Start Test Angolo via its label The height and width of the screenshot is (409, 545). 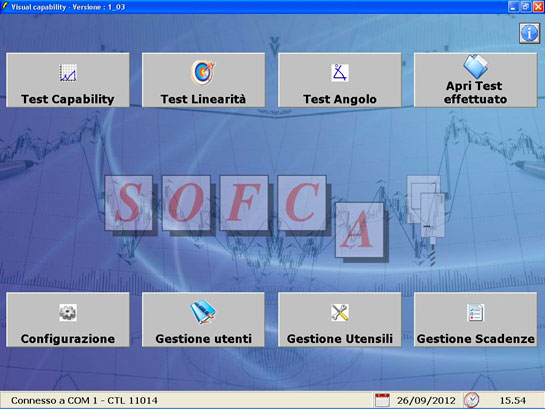click(340, 99)
